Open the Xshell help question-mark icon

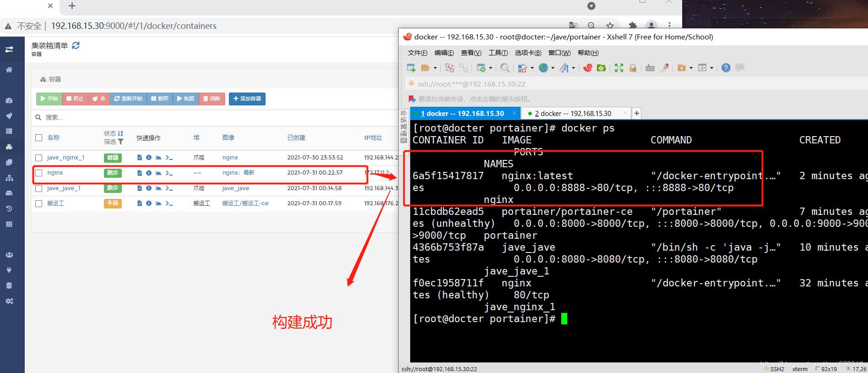[x=726, y=68]
